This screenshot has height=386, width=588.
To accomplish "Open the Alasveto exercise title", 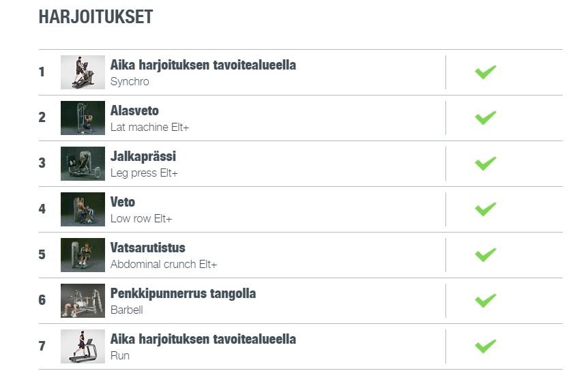I will (134, 110).
